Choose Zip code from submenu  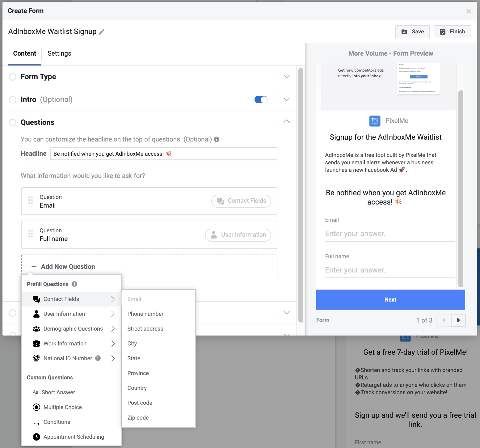click(x=159, y=418)
